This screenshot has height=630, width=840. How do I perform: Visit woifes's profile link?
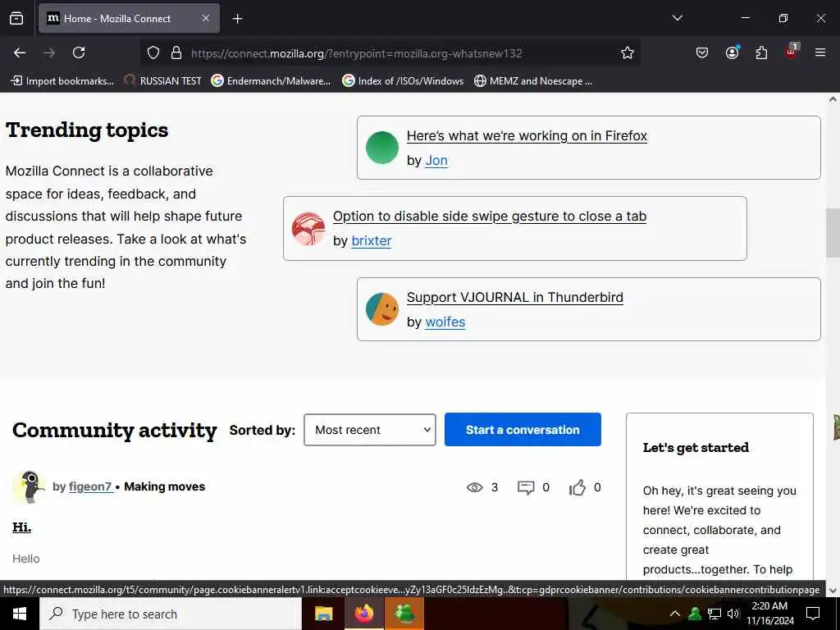click(x=445, y=322)
